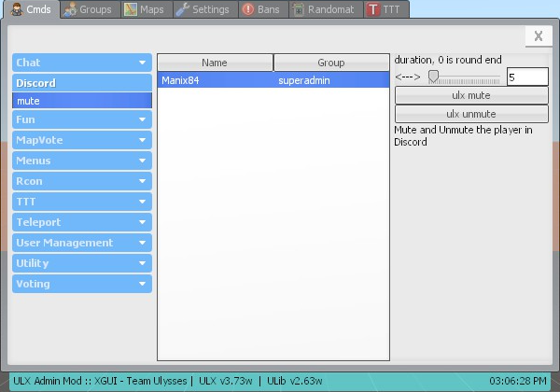Click the duration slider handle
Viewport: 560px width, 392px height.
click(x=433, y=77)
